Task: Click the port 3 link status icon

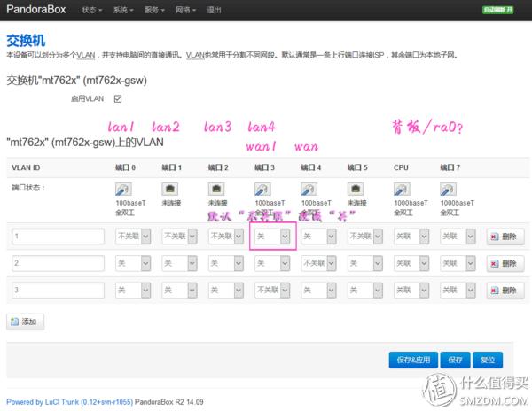Action: (262, 190)
